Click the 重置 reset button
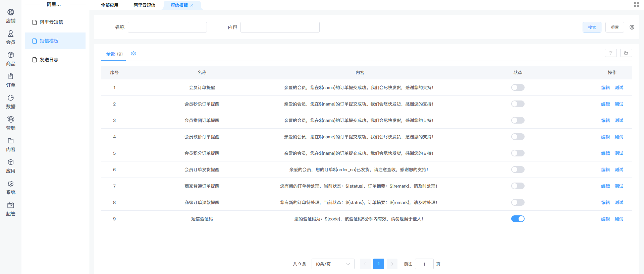 point(615,27)
